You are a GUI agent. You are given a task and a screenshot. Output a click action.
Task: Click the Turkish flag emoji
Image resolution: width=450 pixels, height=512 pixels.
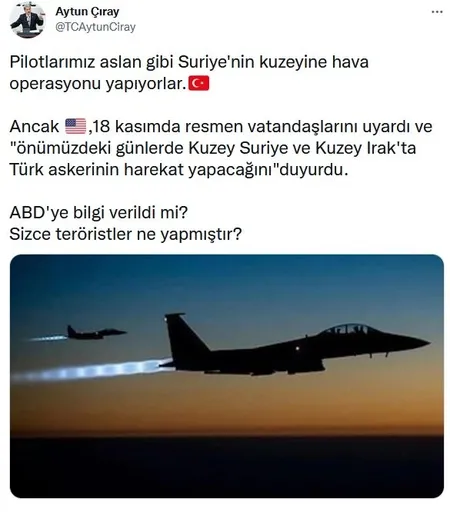point(199,84)
